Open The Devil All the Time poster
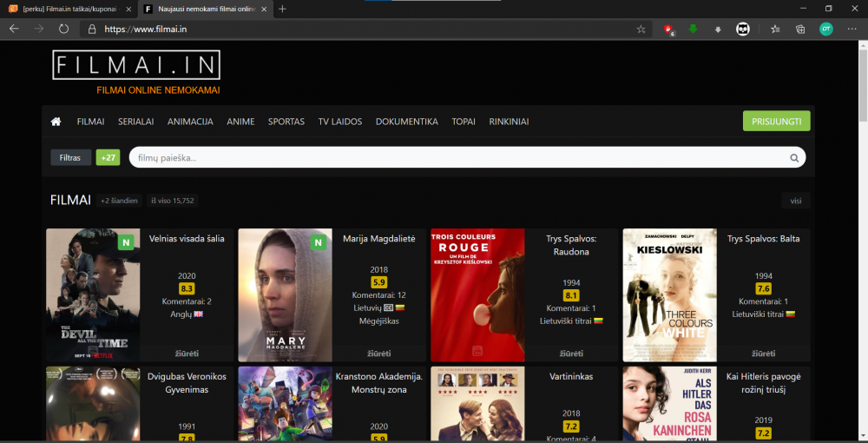The width and height of the screenshot is (868, 443). (93, 295)
